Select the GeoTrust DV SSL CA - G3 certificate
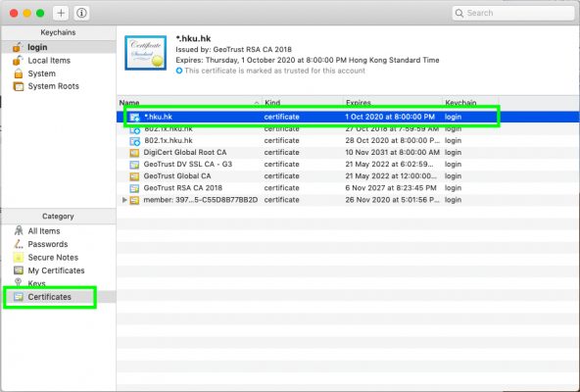Screen dimensions: 580x392 point(348,164)
